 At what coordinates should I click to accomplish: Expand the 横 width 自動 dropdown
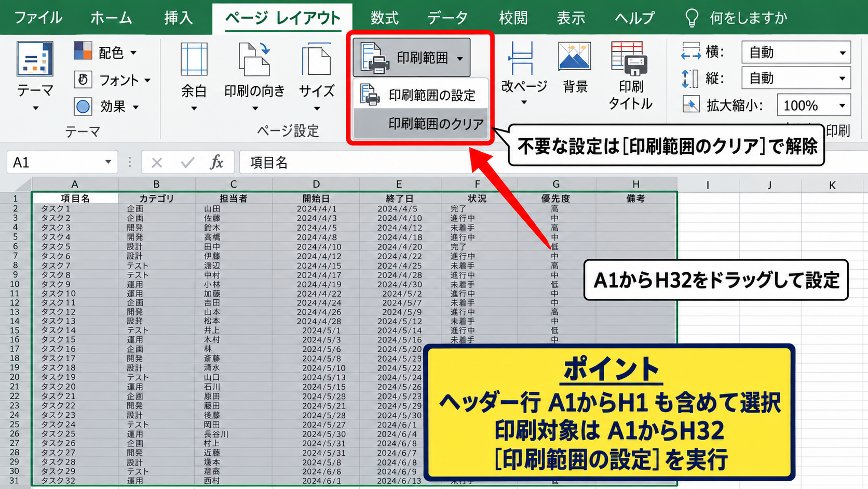click(x=842, y=52)
